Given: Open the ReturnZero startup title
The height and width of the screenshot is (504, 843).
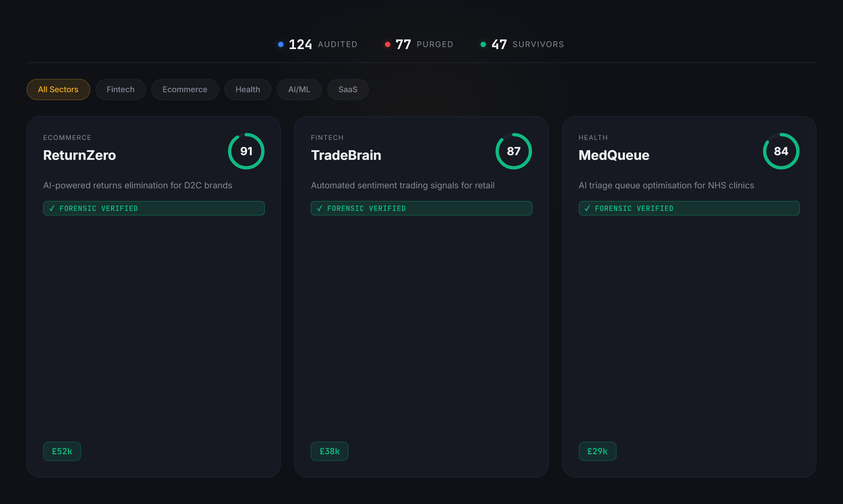Looking at the screenshot, I should pyautogui.click(x=80, y=155).
